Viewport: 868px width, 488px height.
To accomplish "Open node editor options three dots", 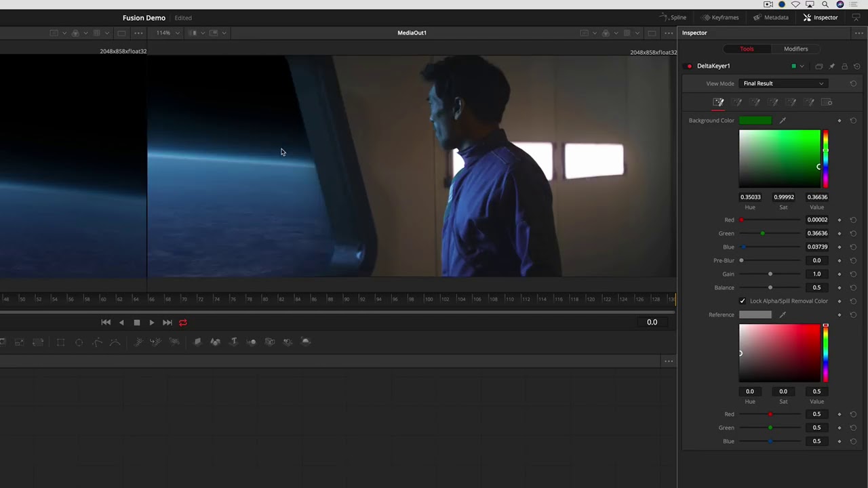I will [x=669, y=361].
